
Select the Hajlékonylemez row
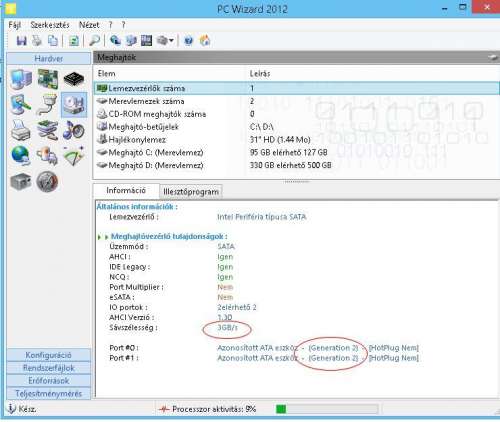coord(296,140)
